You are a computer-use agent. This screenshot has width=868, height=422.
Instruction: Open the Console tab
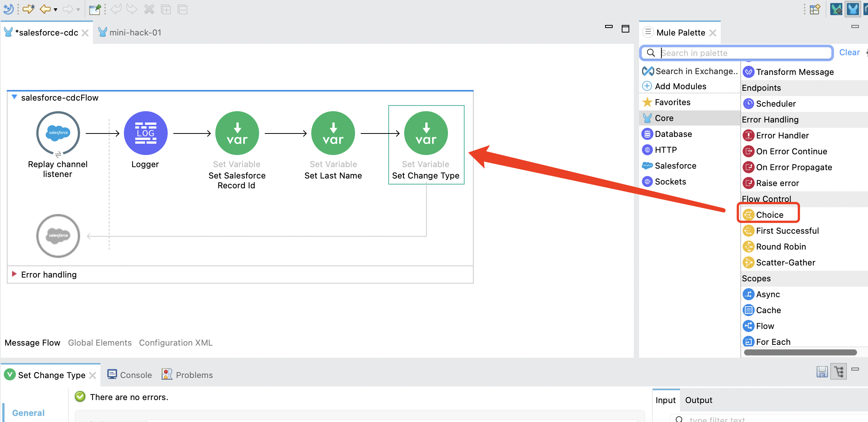(130, 375)
